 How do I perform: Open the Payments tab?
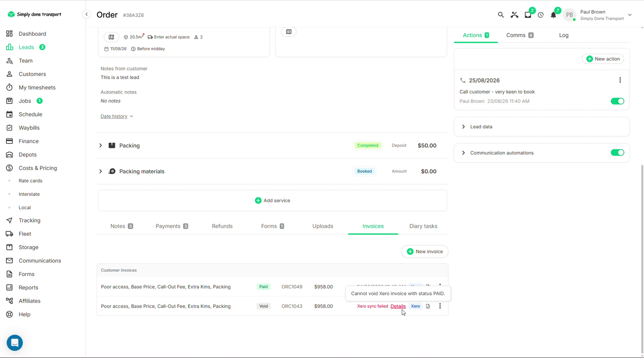tap(172, 226)
